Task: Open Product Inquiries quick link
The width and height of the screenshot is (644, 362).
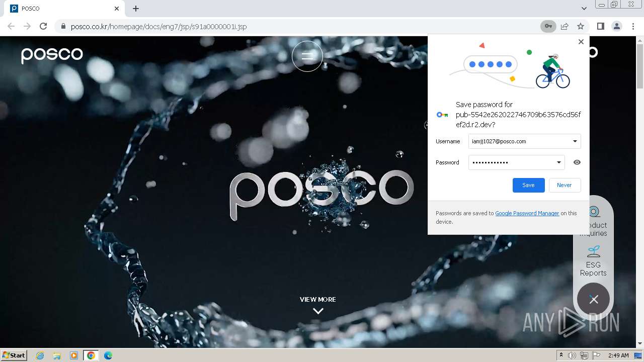Action: tap(594, 221)
